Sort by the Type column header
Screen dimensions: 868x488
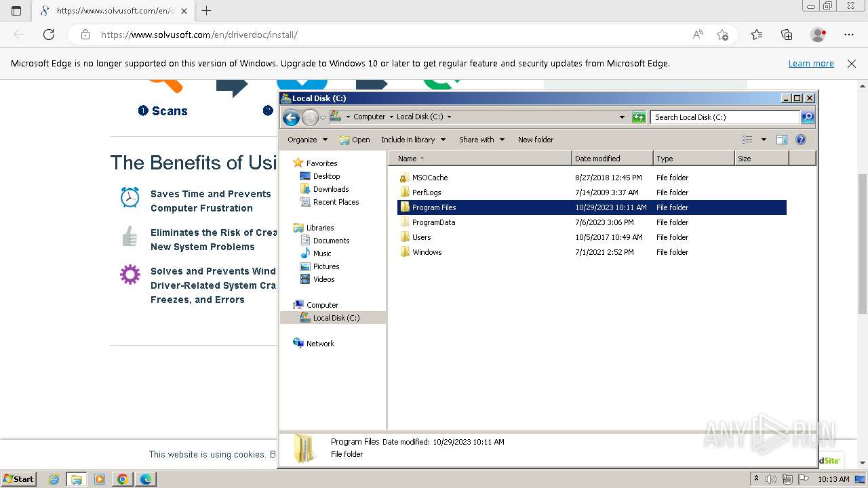click(694, 159)
